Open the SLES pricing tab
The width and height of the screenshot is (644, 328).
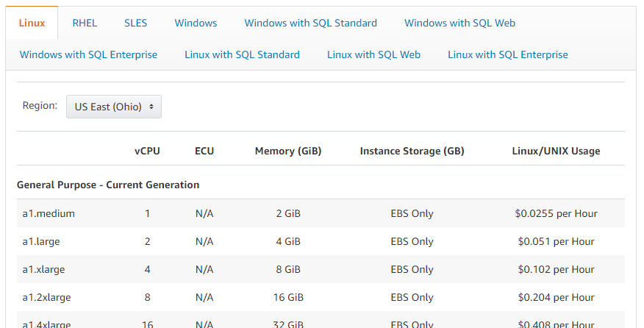point(135,23)
